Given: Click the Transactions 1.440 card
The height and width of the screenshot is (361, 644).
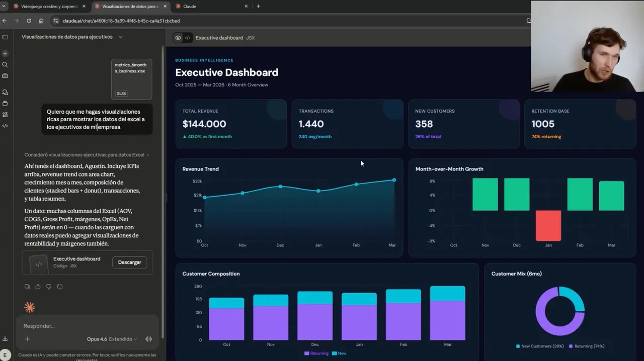Looking at the screenshot, I should pyautogui.click(x=347, y=124).
